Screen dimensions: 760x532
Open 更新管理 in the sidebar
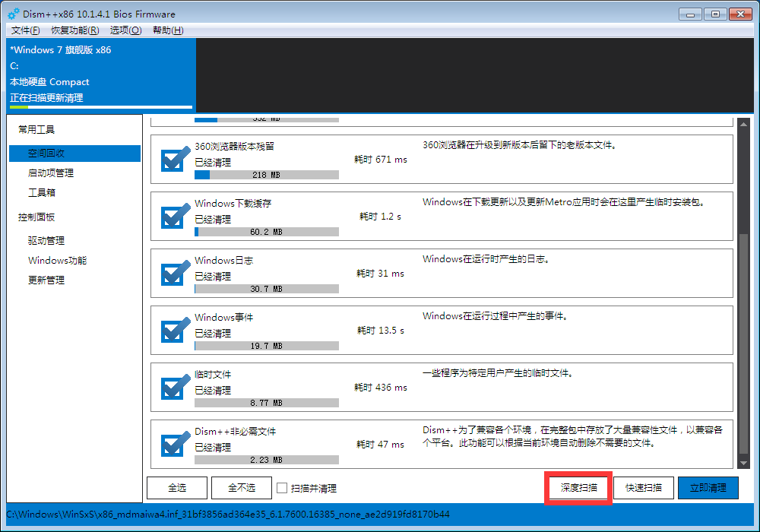(46, 280)
